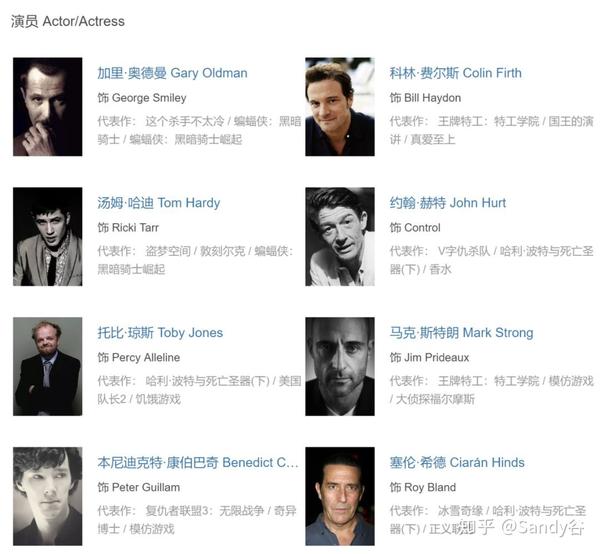Open the Gary Oldman name link
Screen dimensions: 600x554
(x=172, y=73)
